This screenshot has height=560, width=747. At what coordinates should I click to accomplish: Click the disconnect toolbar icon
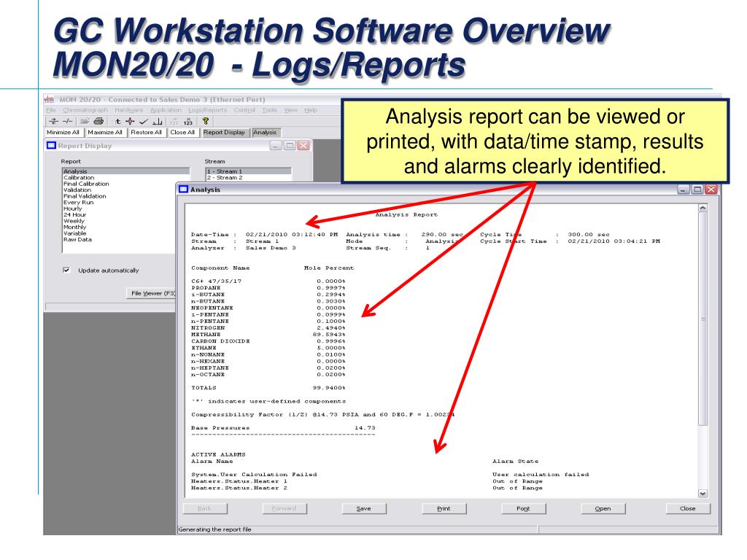click(68, 122)
